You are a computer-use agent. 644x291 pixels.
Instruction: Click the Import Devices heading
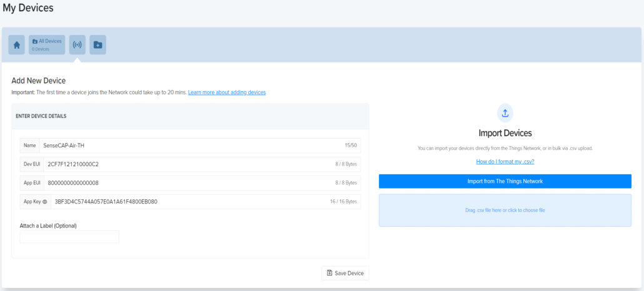click(505, 133)
